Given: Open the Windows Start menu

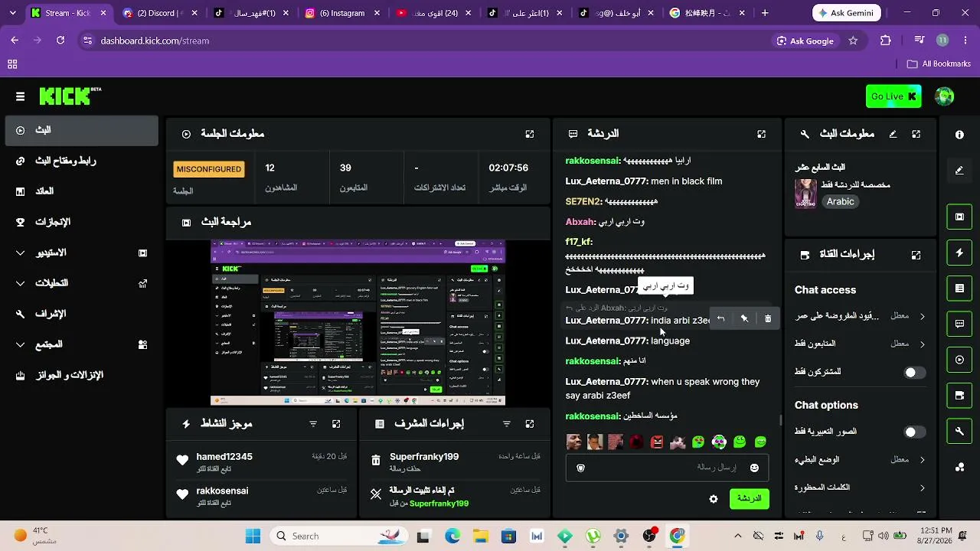Looking at the screenshot, I should click(x=253, y=536).
